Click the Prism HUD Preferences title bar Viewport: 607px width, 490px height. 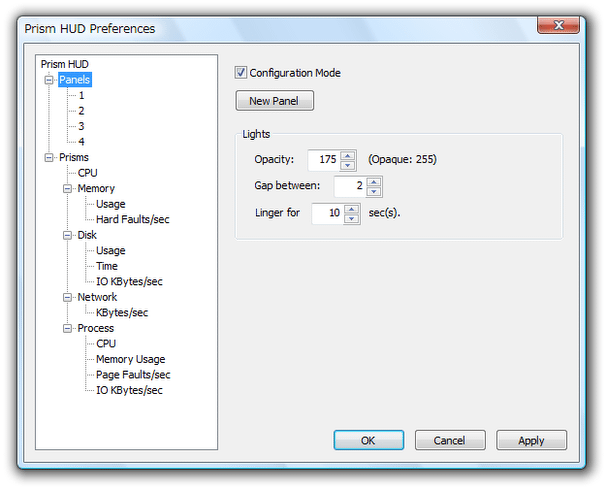279,28
